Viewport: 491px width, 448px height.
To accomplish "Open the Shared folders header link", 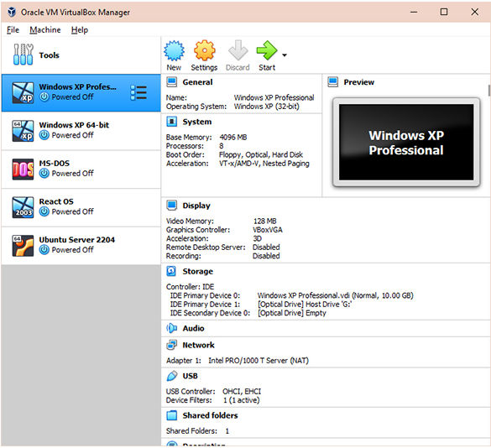I will (x=210, y=415).
